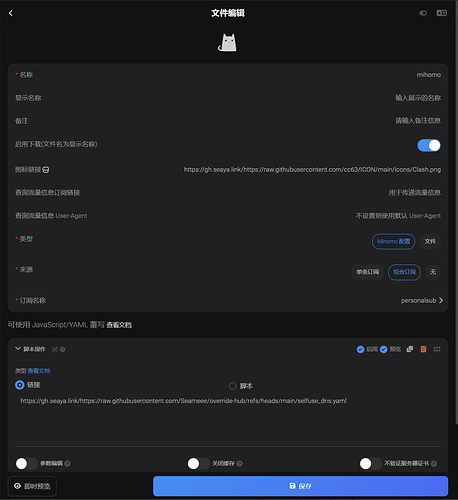Delete the script operation using red trash icon

(x=423, y=349)
